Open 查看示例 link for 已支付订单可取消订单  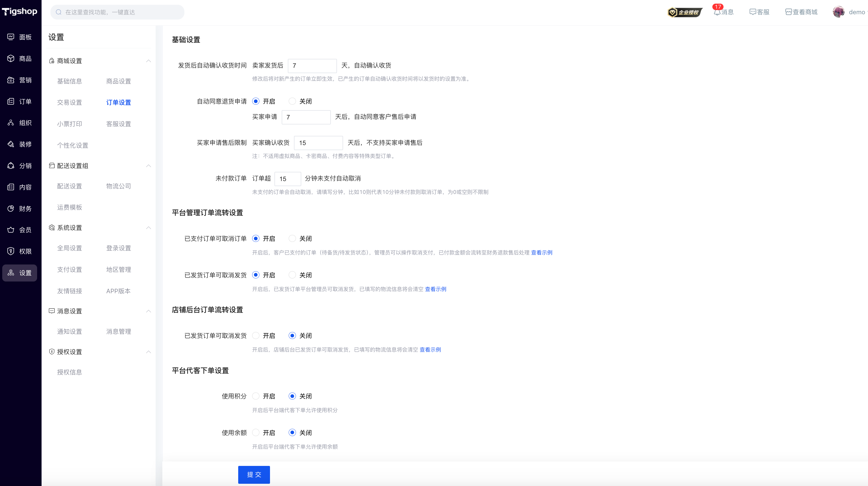point(541,253)
